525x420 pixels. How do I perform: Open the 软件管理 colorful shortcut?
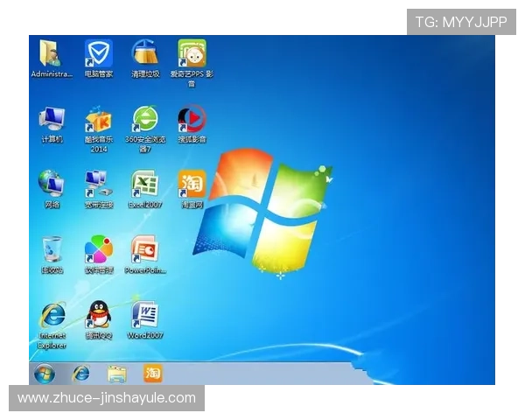tap(98, 250)
